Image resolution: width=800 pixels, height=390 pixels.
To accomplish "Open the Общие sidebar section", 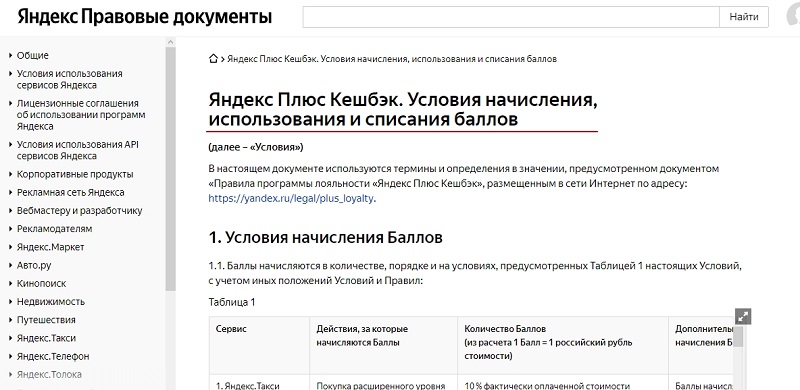I will [x=33, y=55].
